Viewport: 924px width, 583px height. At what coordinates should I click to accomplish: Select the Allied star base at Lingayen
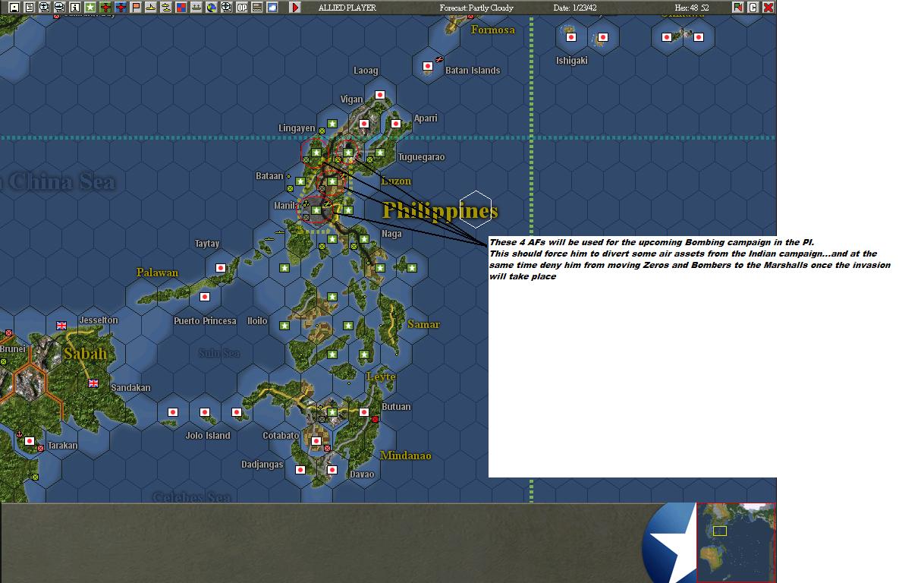(332, 124)
